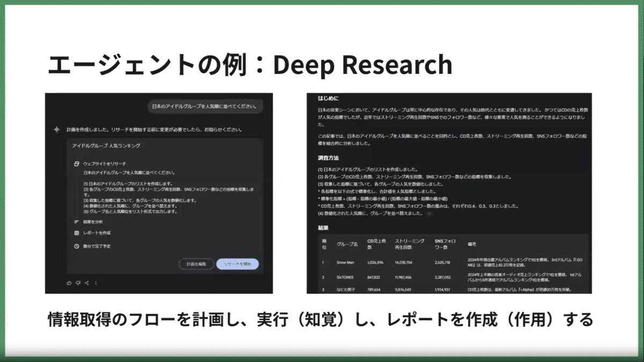The width and height of the screenshot is (644, 362).
Task: Click the website research icon in plan card
Action: click(77, 163)
